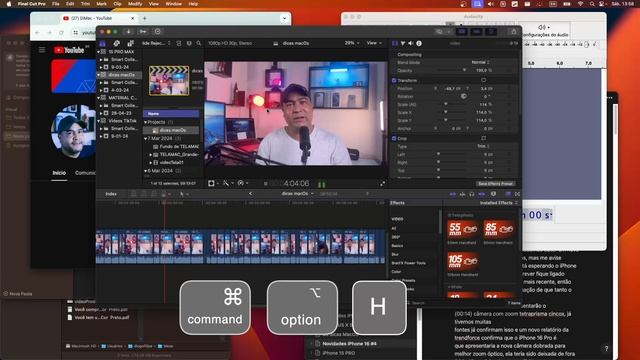Open the retime speed icon below viewer
The image size is (640, 360).
click(242, 183)
